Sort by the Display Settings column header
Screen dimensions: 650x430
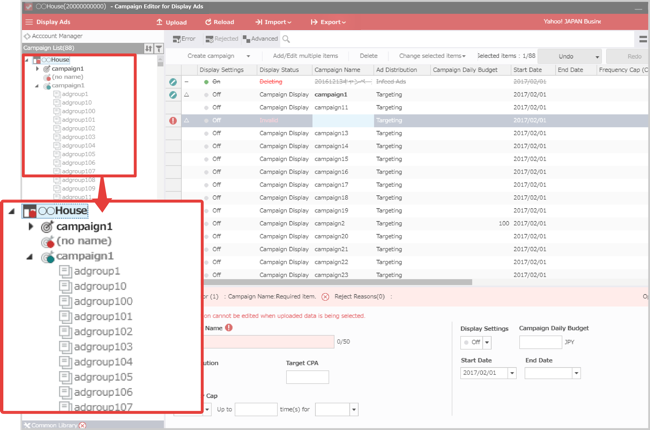(221, 70)
